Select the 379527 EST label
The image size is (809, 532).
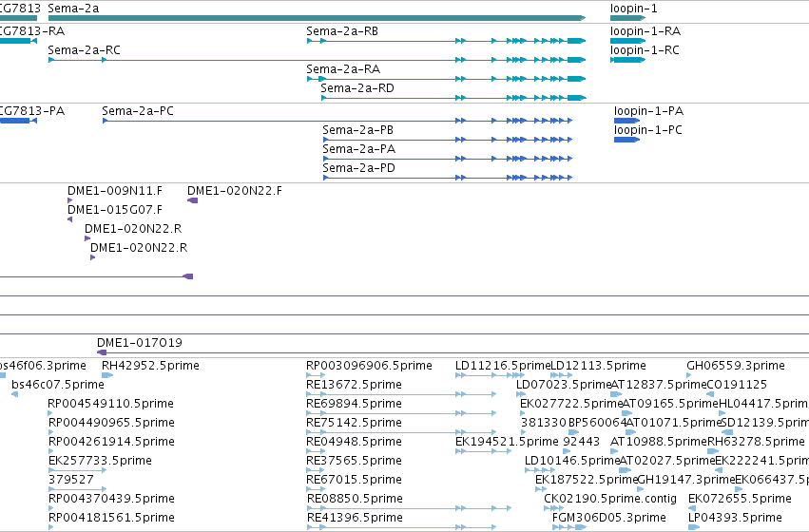coord(71,480)
